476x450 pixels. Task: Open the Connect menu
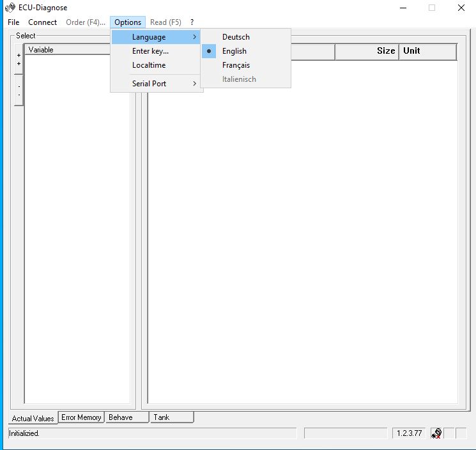point(43,22)
